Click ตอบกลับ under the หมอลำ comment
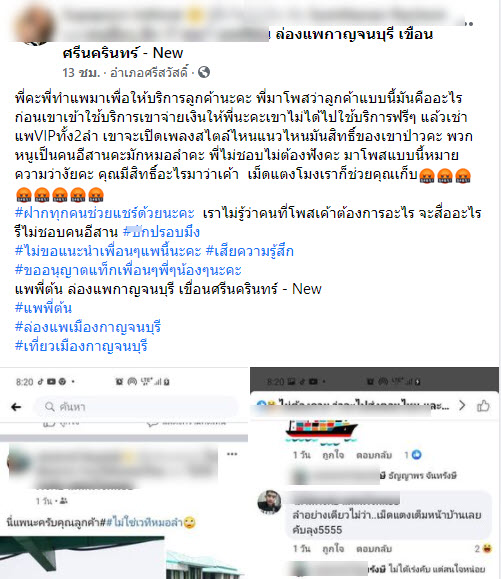 (x=374, y=549)
